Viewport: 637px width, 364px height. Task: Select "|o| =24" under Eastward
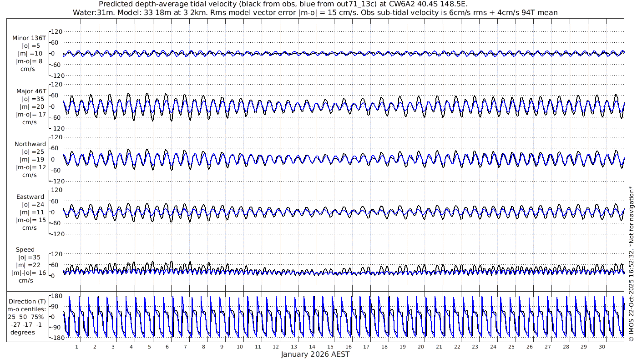click(x=33, y=205)
